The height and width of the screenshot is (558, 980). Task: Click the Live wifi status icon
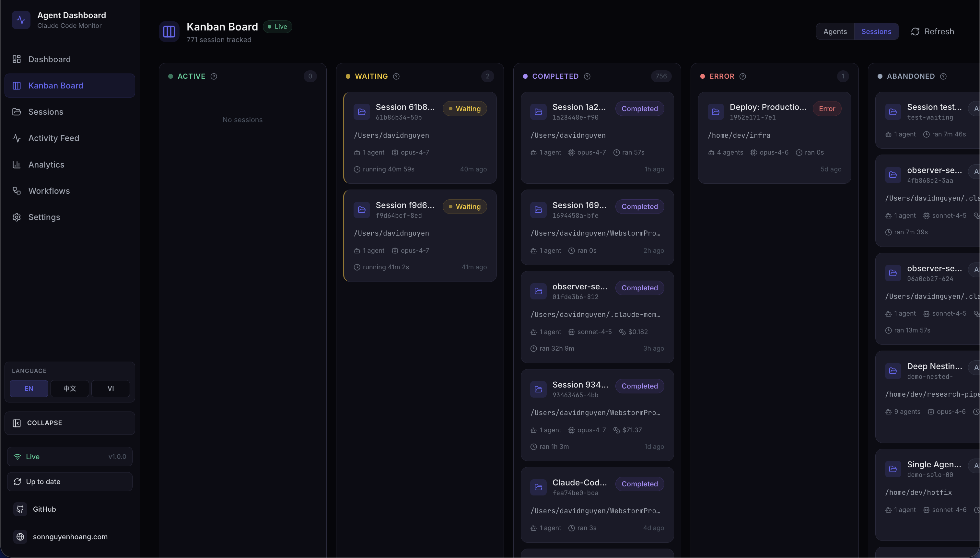coord(17,457)
